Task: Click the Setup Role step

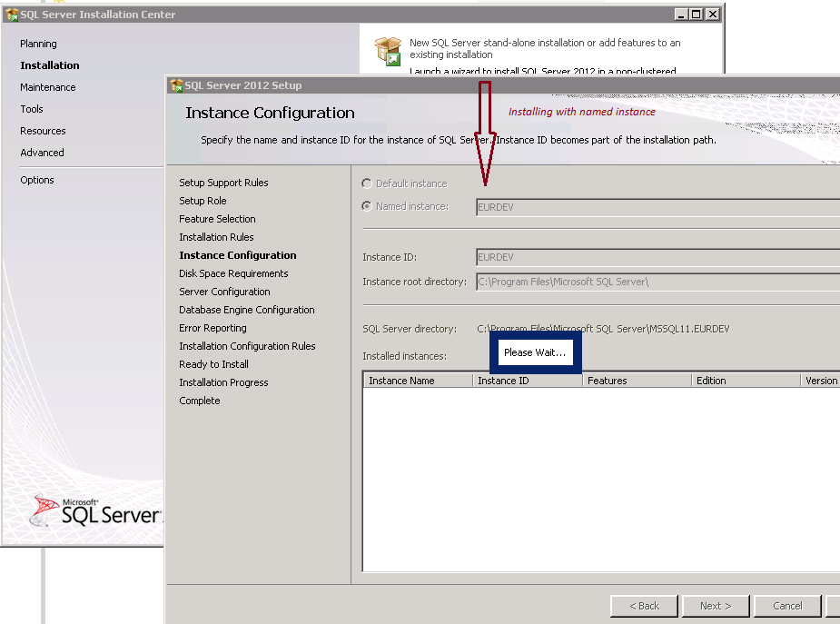Action: pos(203,201)
